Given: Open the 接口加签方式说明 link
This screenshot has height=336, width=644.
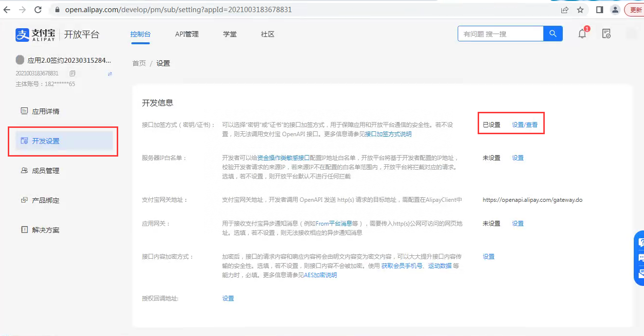Looking at the screenshot, I should 388,134.
